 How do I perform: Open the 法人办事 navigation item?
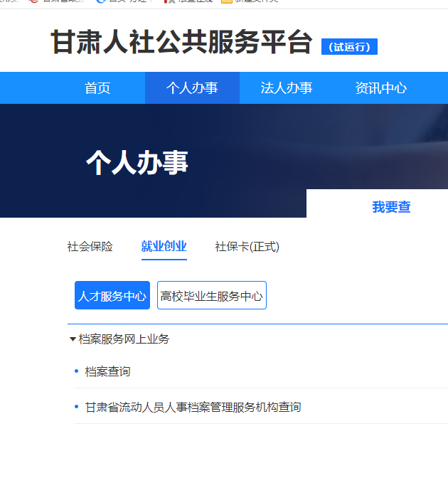[x=287, y=88]
